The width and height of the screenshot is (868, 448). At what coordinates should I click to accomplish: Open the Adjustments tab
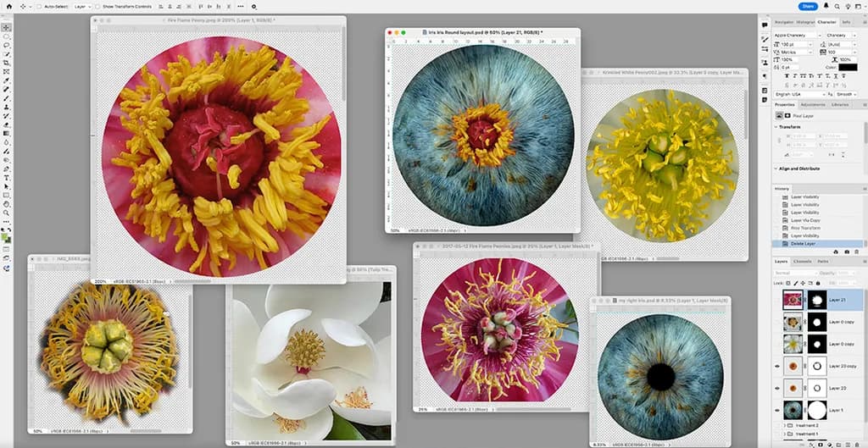tap(813, 104)
